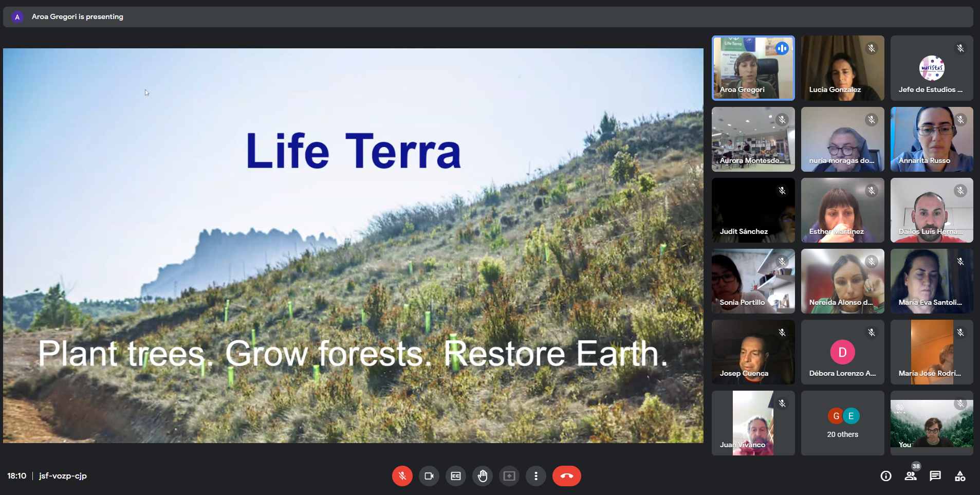The width and height of the screenshot is (980, 495).
Task: Click muted mic icon on Esther Martinez tile
Action: [872, 191]
